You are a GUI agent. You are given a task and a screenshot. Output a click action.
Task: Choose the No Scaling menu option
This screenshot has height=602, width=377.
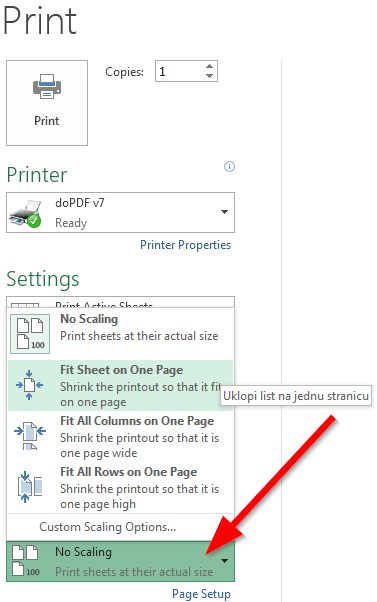click(120, 334)
